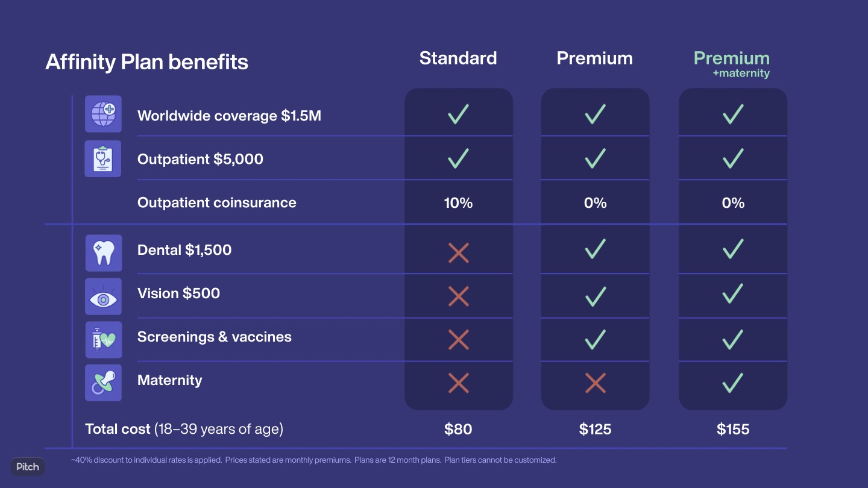
Task: Click Standard plan's Worldwide coverage checkmark
Action: coord(458,114)
